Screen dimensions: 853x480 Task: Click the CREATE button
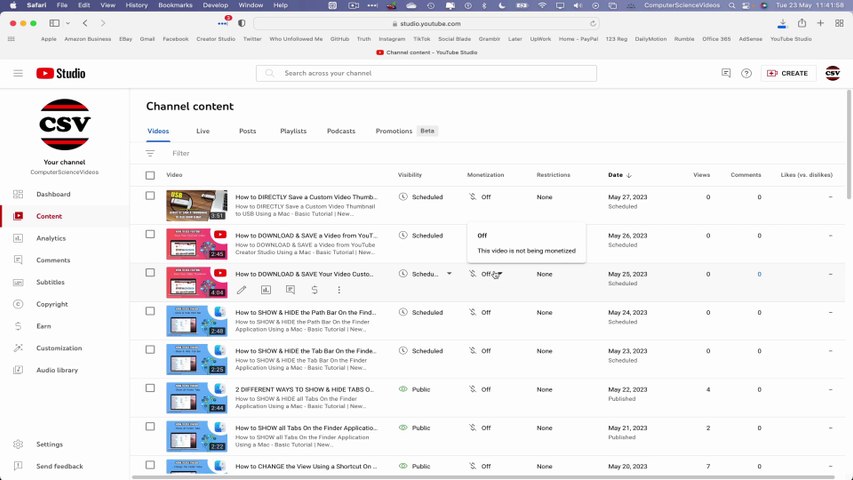click(x=787, y=73)
